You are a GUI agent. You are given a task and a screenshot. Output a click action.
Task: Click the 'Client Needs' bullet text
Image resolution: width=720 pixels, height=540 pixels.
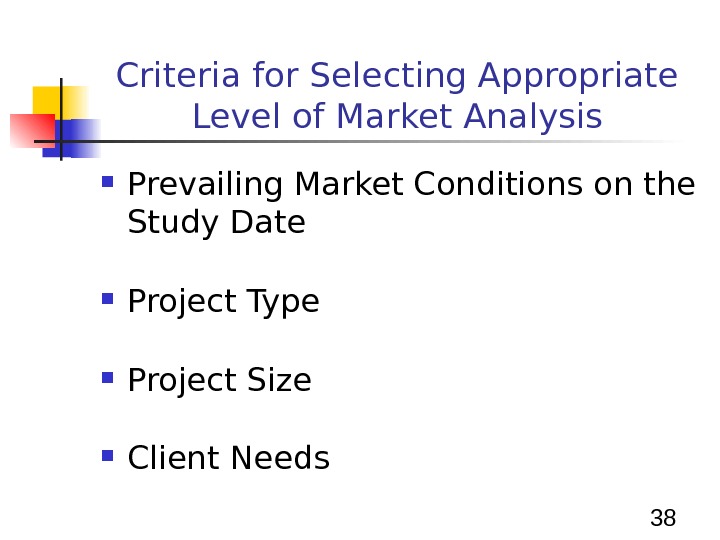[229, 458]
